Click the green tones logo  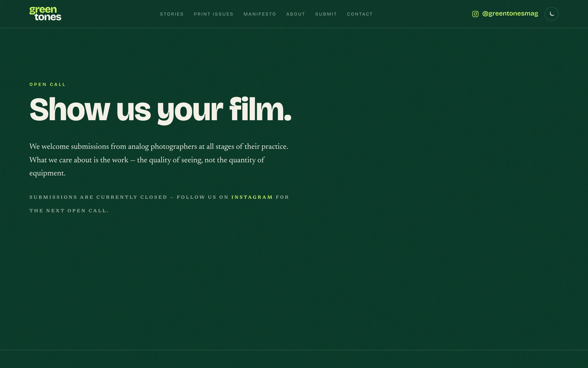[x=45, y=14]
